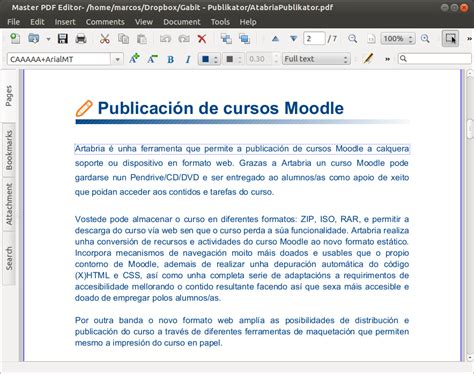Screen dimensions: 474x374
Task: Click the vertical scrollbar handle
Action: pos(470,129)
